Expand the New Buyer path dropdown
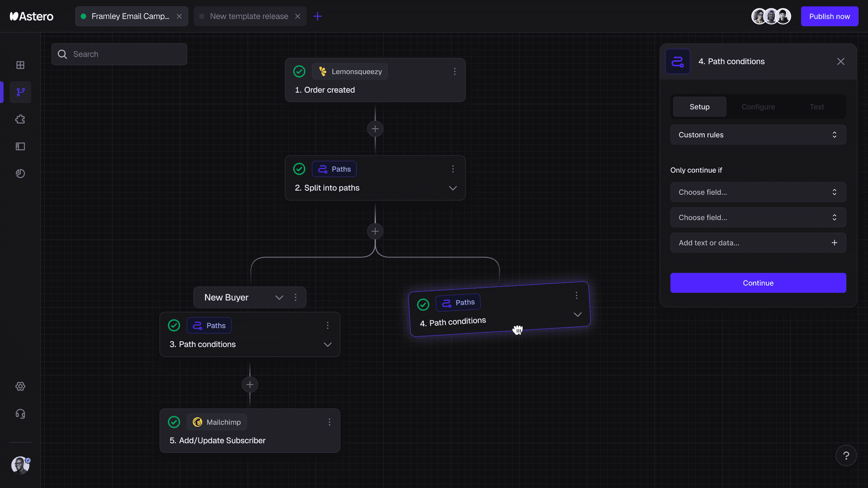This screenshot has width=868, height=488. click(279, 297)
